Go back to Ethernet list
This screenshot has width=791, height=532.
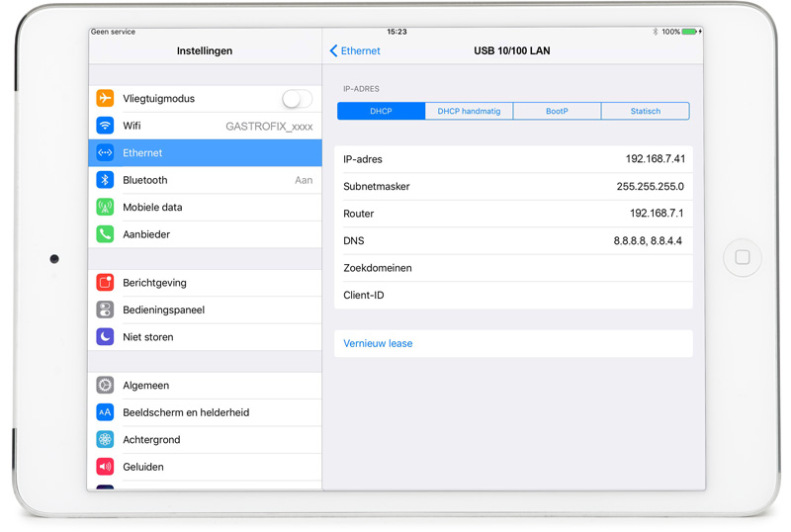tap(355, 50)
